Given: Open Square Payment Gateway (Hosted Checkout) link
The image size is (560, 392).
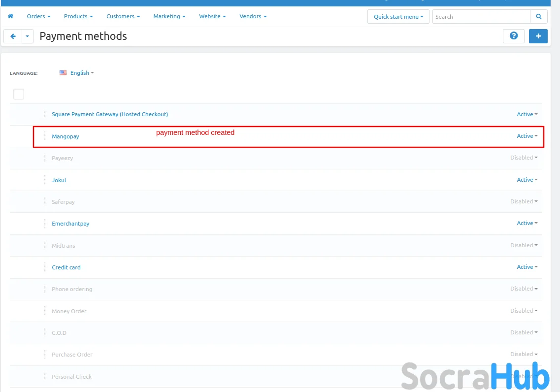Looking at the screenshot, I should click(x=110, y=114).
